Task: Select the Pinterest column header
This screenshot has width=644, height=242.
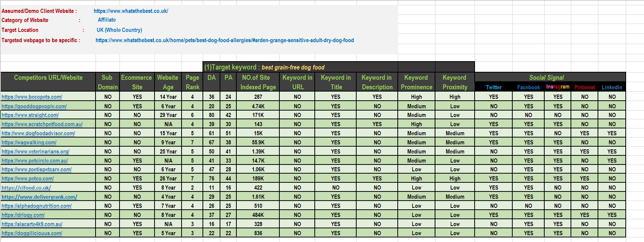Action: (585, 87)
